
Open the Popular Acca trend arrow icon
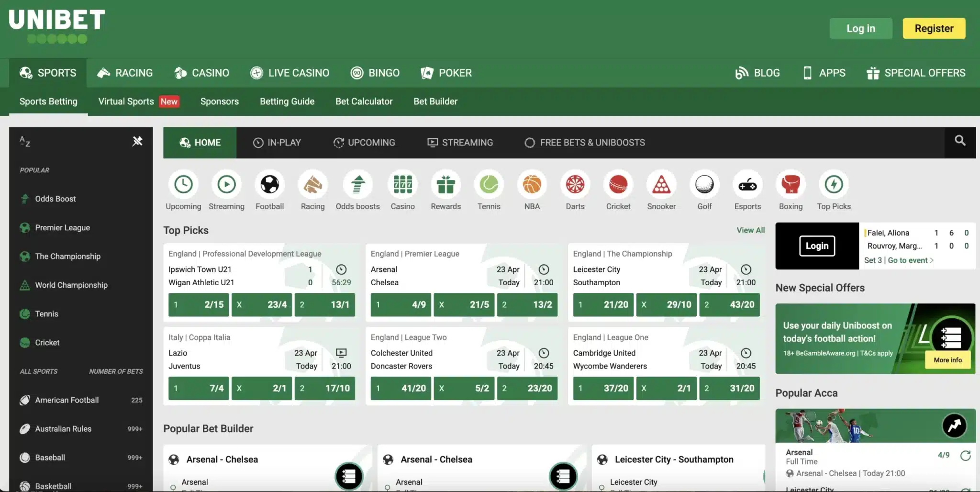click(x=954, y=425)
